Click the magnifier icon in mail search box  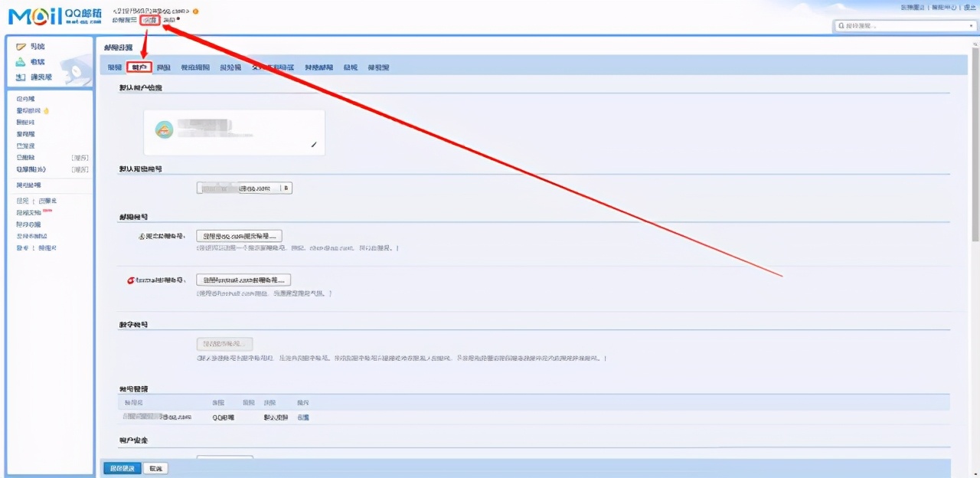click(841, 26)
